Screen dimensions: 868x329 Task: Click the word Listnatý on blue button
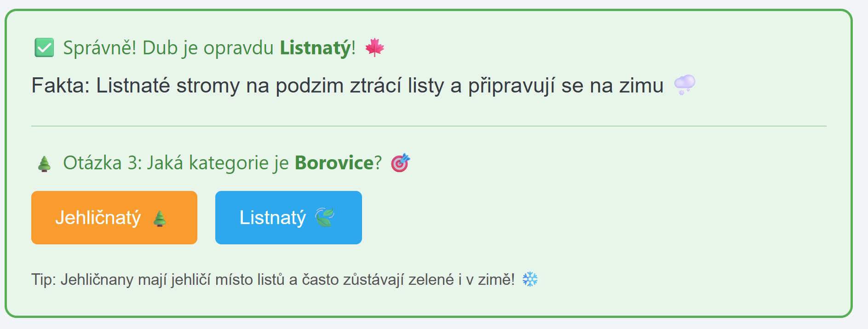click(272, 218)
